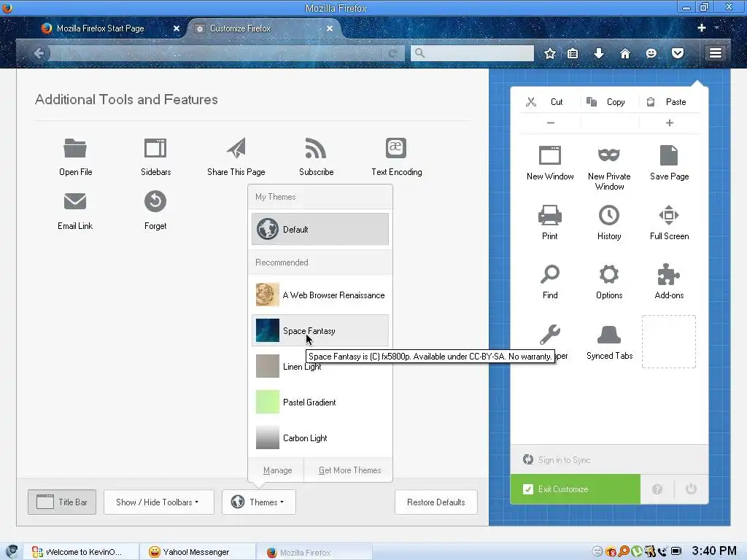The image size is (747, 560).
Task: Close the Customize Firefox tab
Action: [x=329, y=28]
